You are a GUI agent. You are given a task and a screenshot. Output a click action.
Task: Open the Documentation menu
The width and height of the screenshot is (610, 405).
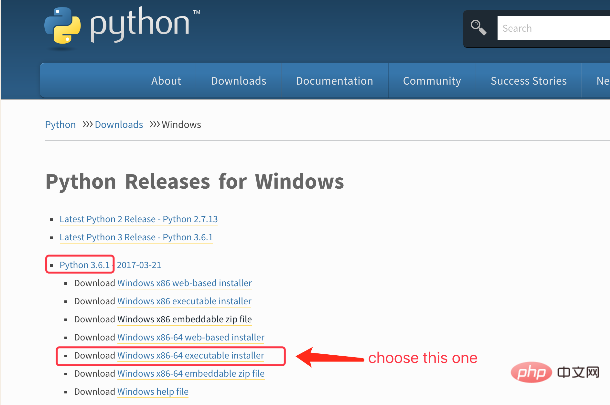coord(335,81)
